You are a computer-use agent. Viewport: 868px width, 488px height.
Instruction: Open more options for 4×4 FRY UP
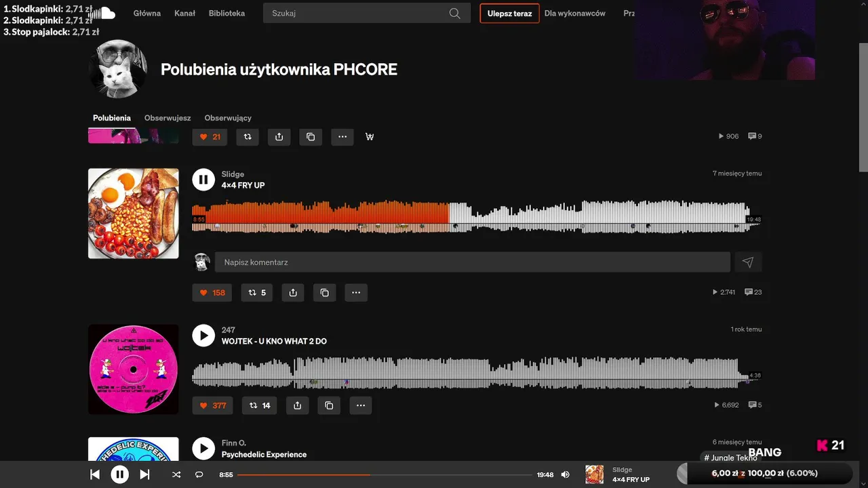(356, 293)
